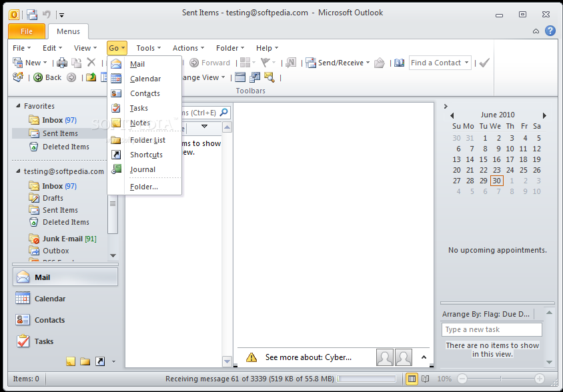Click the zoom out minus button
The height and width of the screenshot is (392, 563).
coord(462,379)
